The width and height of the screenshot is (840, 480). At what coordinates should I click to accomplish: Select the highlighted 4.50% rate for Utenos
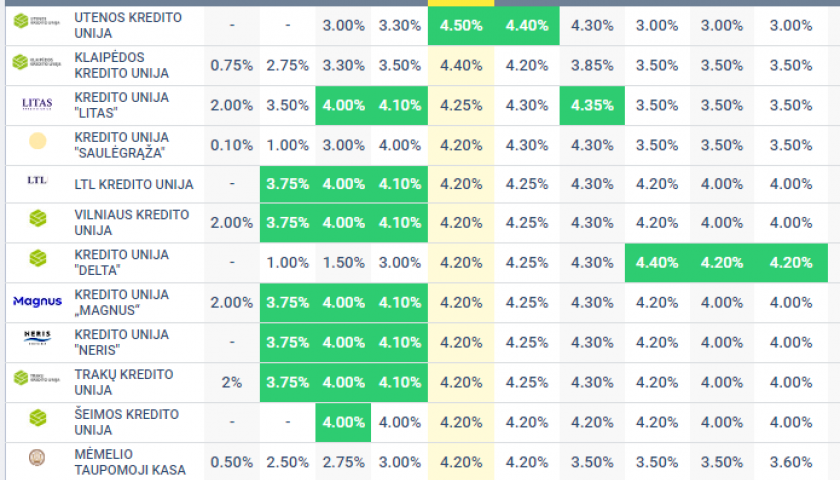[461, 25]
